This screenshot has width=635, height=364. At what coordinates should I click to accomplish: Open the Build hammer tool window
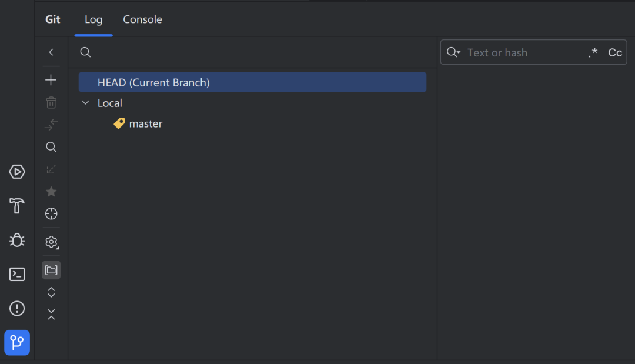click(17, 206)
